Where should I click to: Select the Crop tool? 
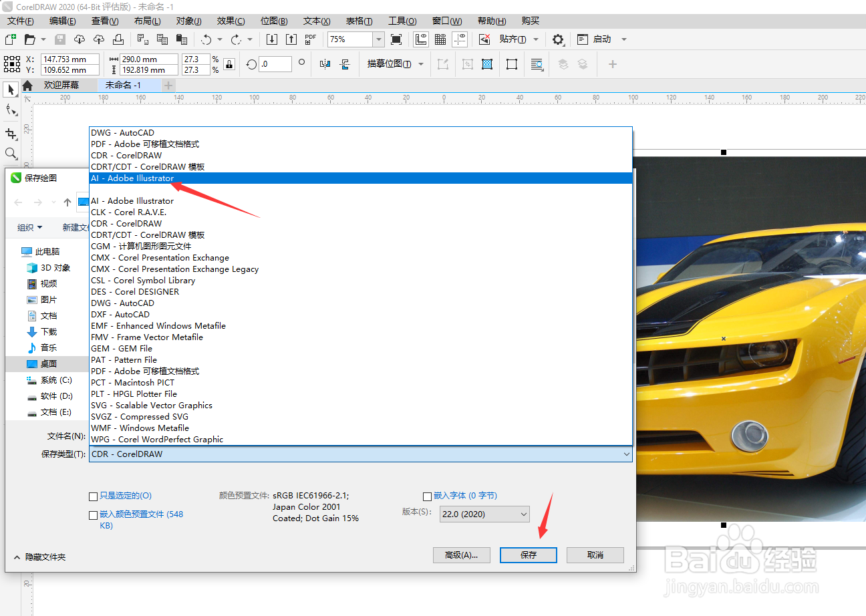11,133
